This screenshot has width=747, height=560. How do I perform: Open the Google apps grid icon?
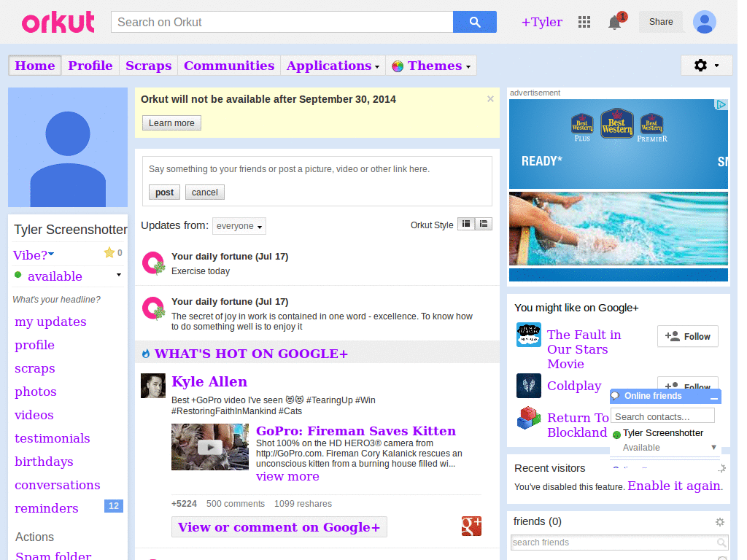tap(584, 22)
